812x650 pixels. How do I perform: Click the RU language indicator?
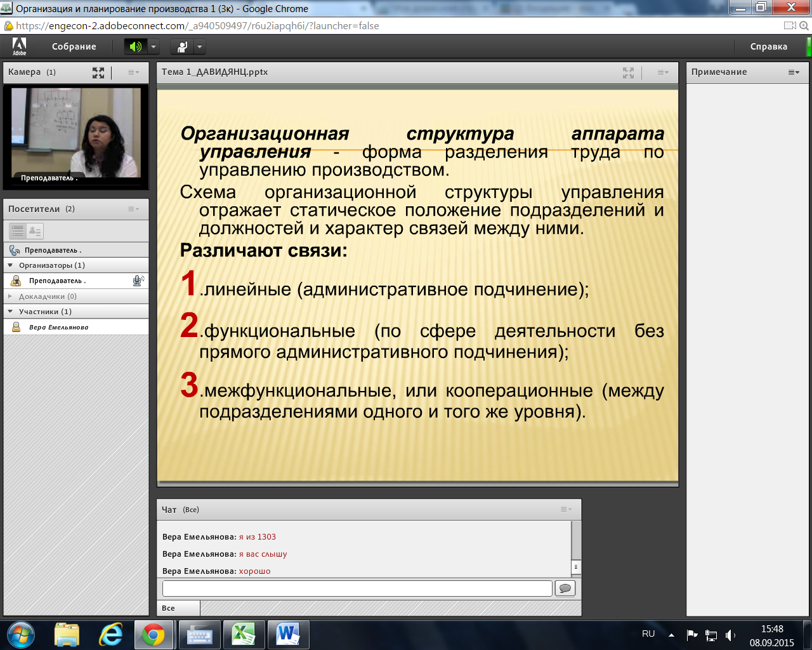coord(648,633)
